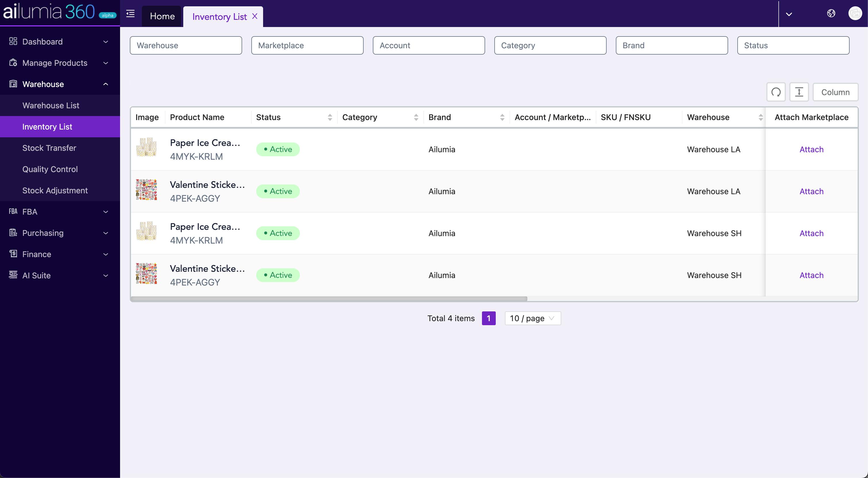The height and width of the screenshot is (478, 868).
Task: Click the Column settings button
Action: pos(835,92)
